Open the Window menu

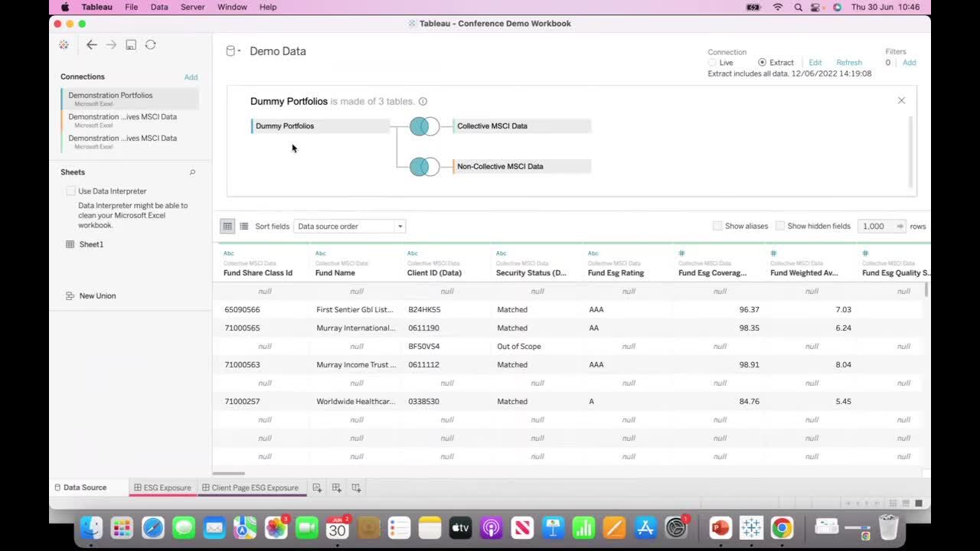[232, 7]
